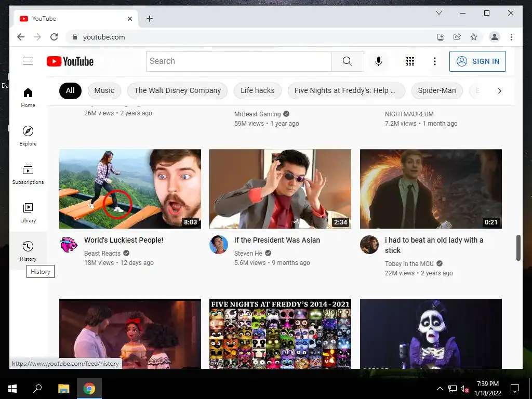The height and width of the screenshot is (399, 532).
Task: Open World's Luckiest People! title link
Action: click(124, 240)
